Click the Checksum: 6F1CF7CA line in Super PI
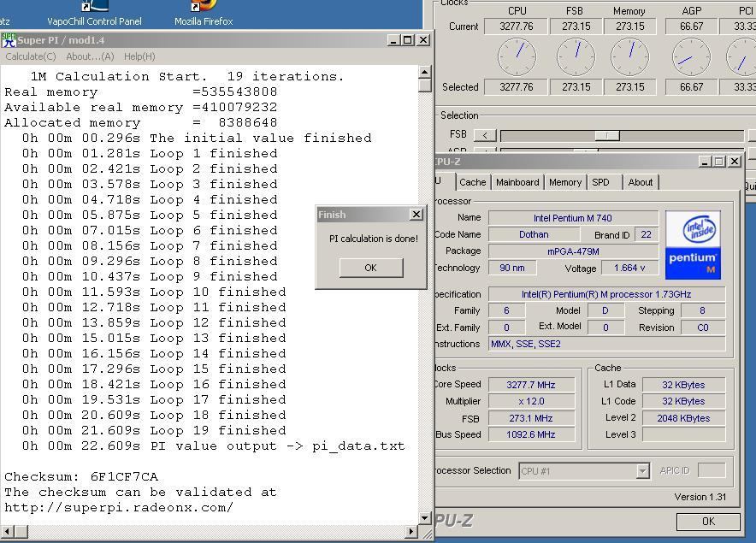 [x=81, y=477]
